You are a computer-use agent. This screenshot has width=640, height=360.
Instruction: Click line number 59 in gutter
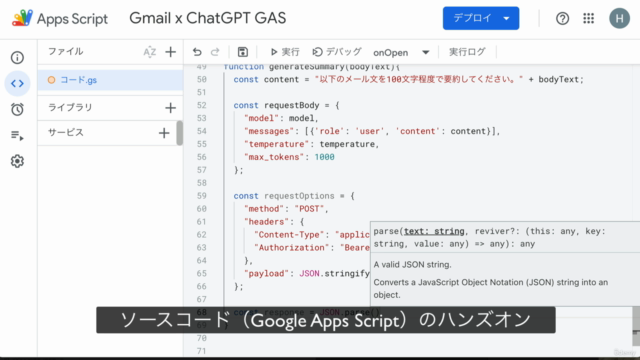pos(202,196)
